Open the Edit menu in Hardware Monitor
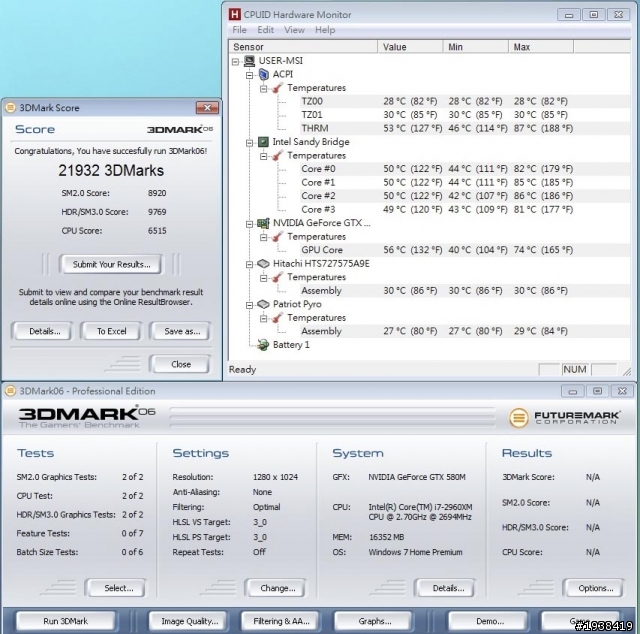The width and height of the screenshot is (640, 634). point(265,30)
